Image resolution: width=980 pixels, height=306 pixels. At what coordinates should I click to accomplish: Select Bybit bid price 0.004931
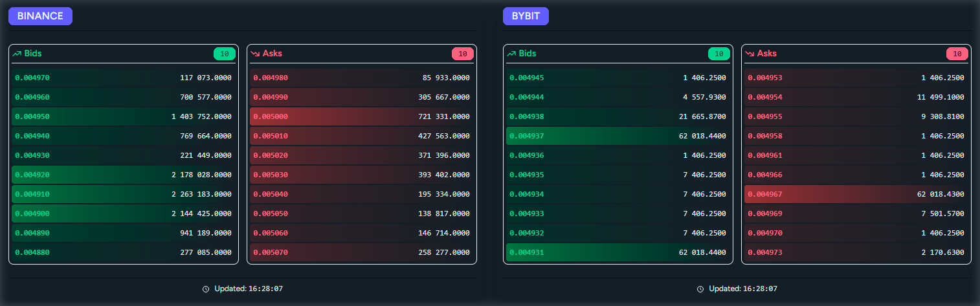[x=527, y=252]
